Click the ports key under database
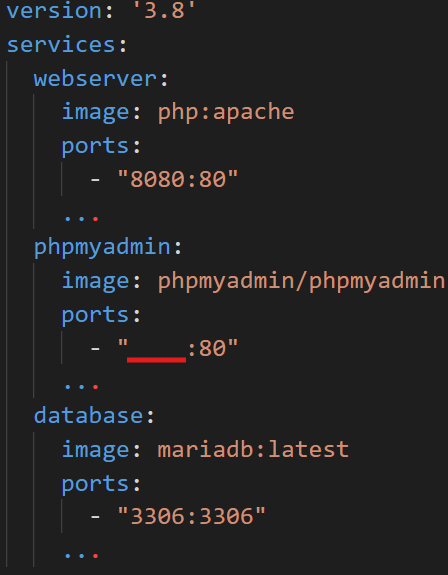This screenshot has height=575, width=448. point(95,484)
